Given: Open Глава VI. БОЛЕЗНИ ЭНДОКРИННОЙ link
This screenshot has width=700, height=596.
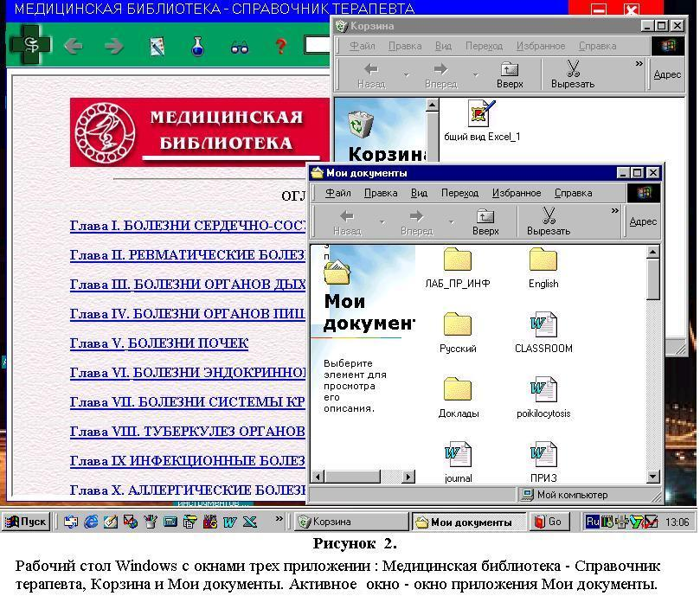Looking at the screenshot, I should pos(188,373).
